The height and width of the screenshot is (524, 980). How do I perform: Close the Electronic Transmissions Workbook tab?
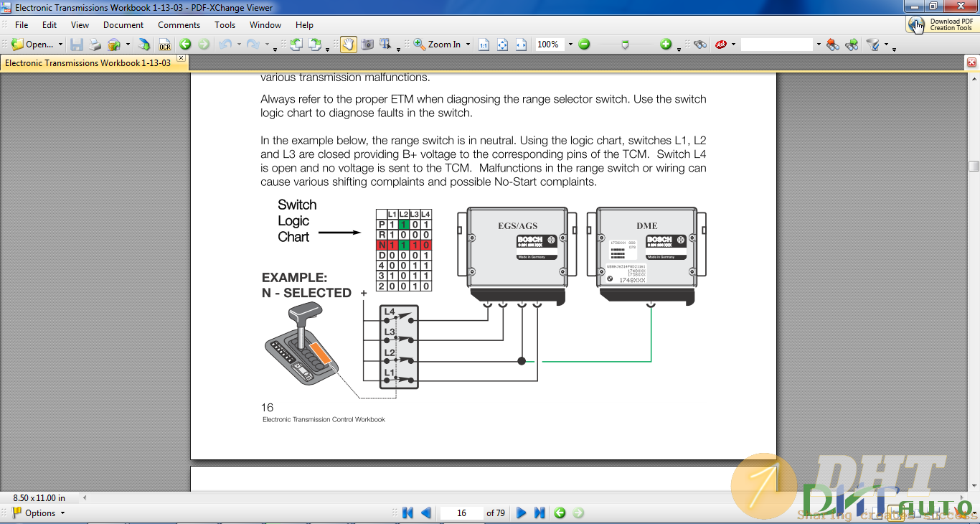click(181, 58)
